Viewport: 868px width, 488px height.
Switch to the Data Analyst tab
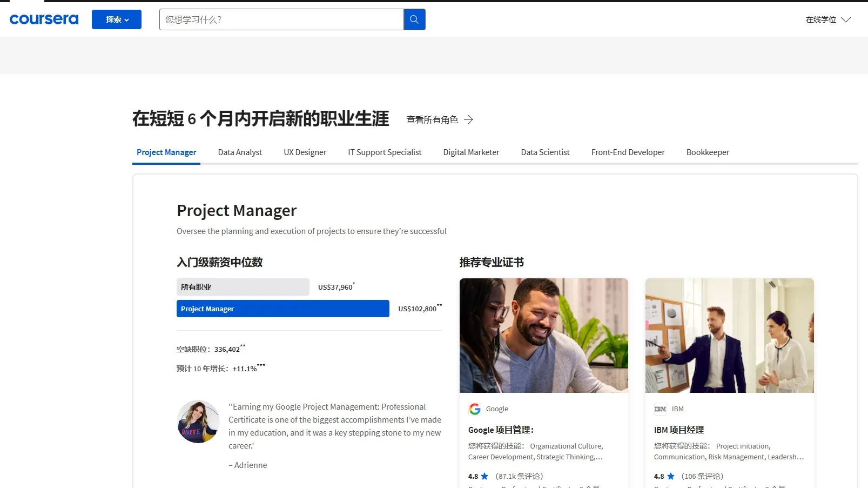pyautogui.click(x=240, y=152)
